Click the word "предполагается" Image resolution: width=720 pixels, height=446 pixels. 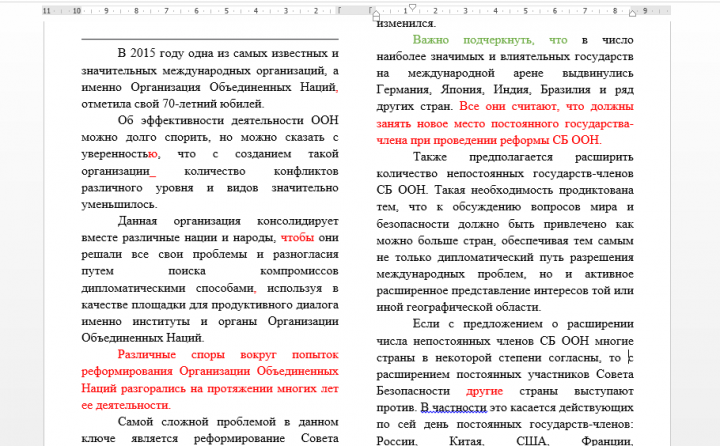coord(511,157)
